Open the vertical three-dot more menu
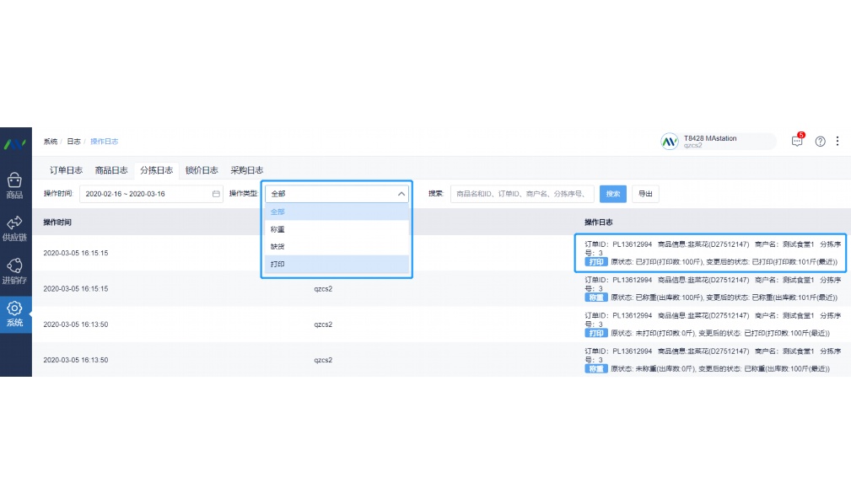 click(x=837, y=141)
